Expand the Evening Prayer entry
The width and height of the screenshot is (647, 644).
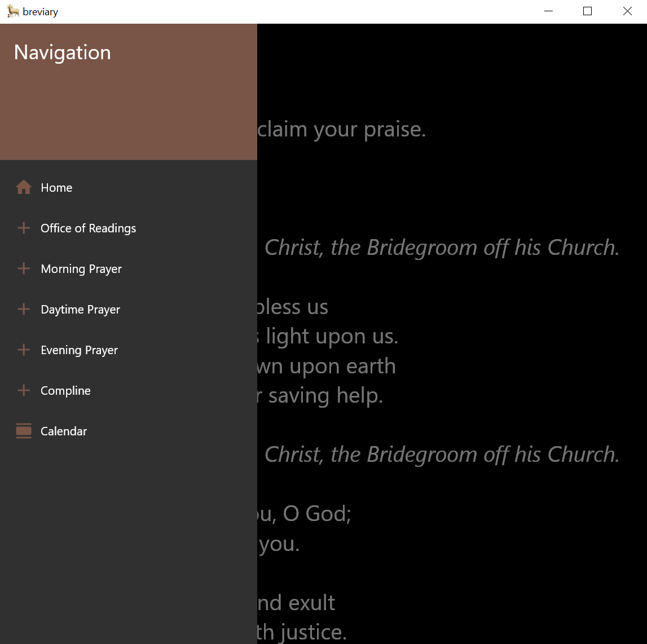click(x=79, y=350)
